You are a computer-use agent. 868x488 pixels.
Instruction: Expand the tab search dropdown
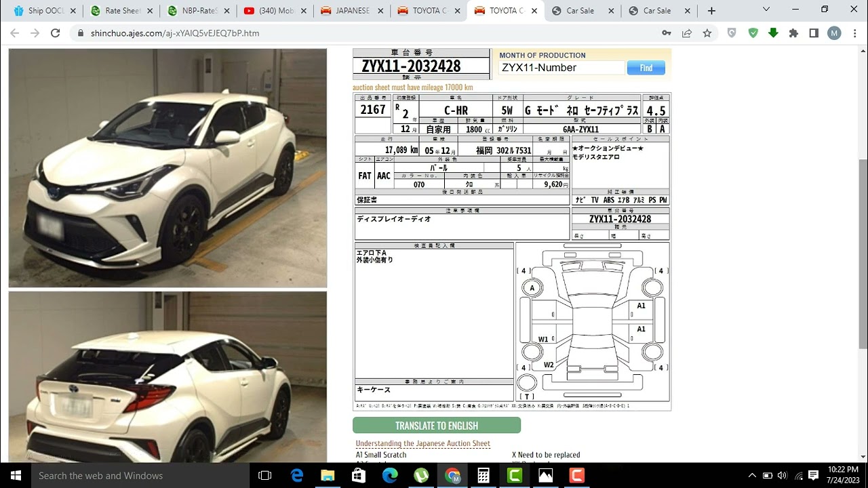[766, 9]
